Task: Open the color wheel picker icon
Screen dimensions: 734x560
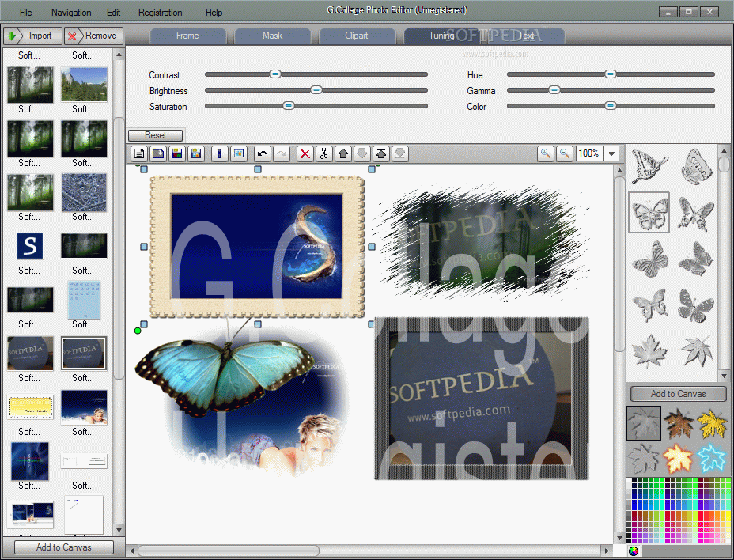Action: tap(634, 551)
